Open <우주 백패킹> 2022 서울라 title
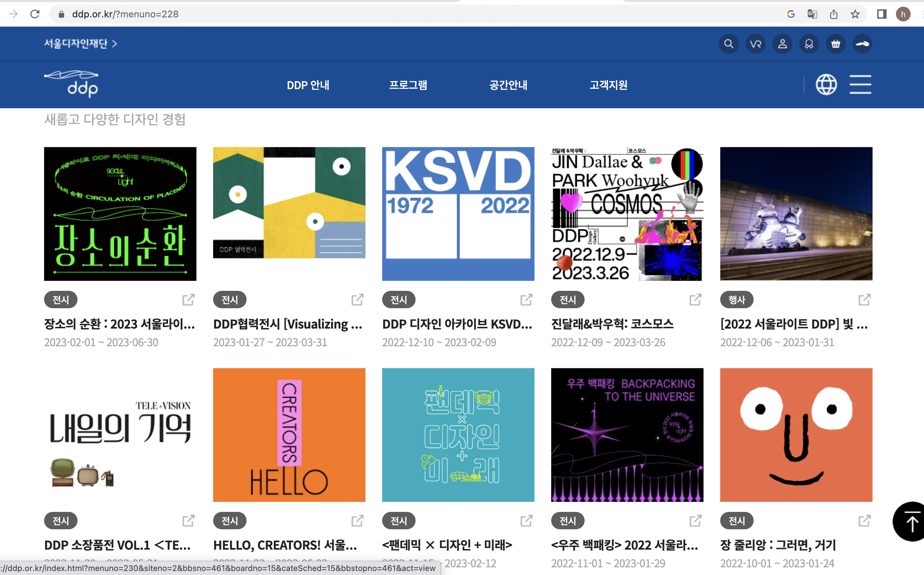Screen dimensions: 924x575 click(625, 545)
